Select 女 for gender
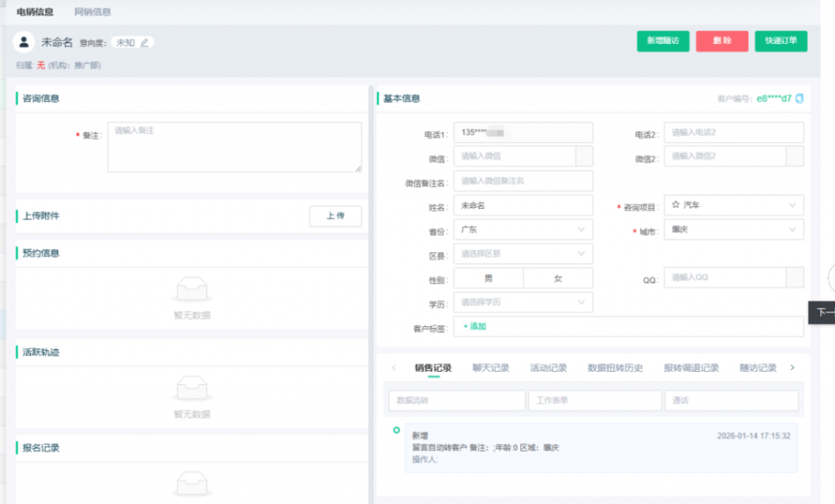 (x=558, y=278)
